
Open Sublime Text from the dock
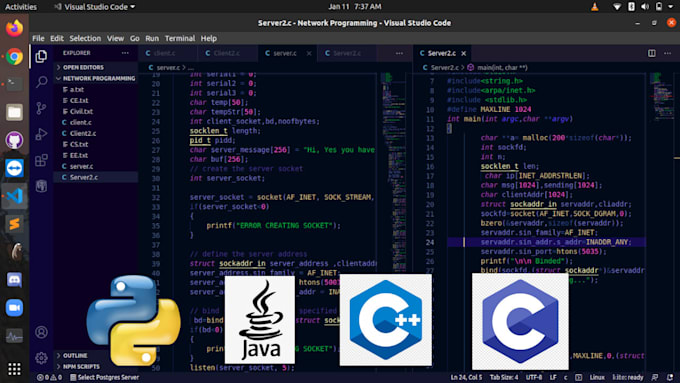point(14,224)
